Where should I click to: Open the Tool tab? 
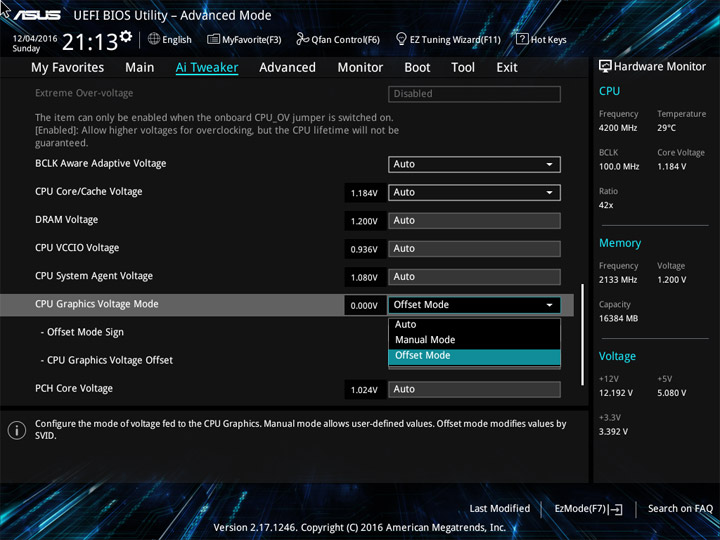click(x=463, y=68)
